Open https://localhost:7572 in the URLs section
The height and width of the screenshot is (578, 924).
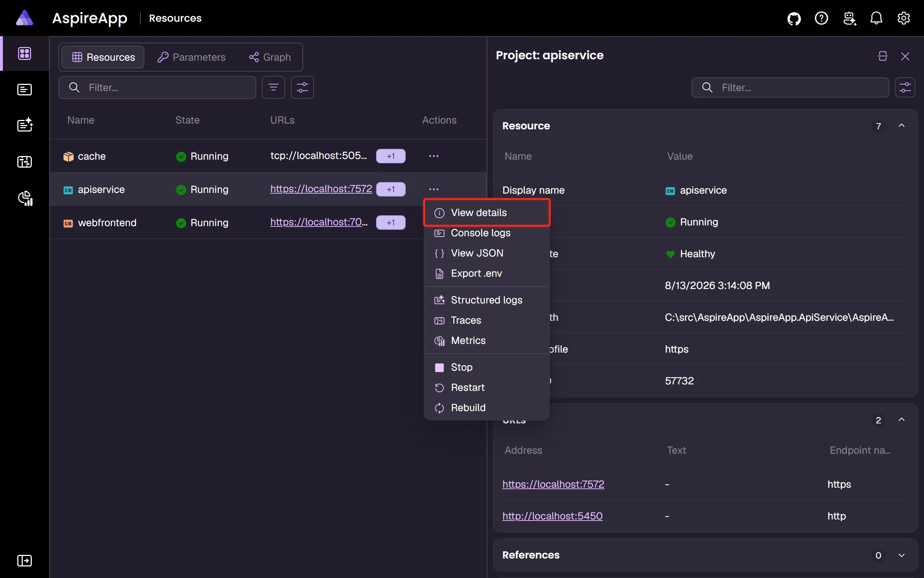point(553,484)
